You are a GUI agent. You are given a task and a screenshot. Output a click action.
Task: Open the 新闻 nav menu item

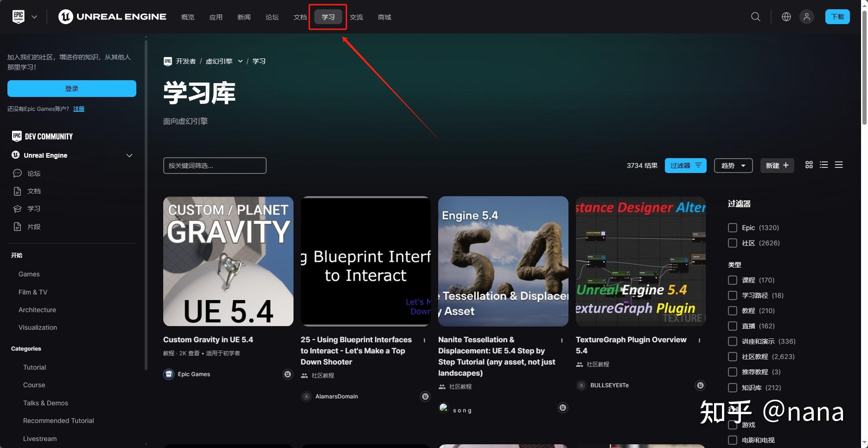pos(244,17)
